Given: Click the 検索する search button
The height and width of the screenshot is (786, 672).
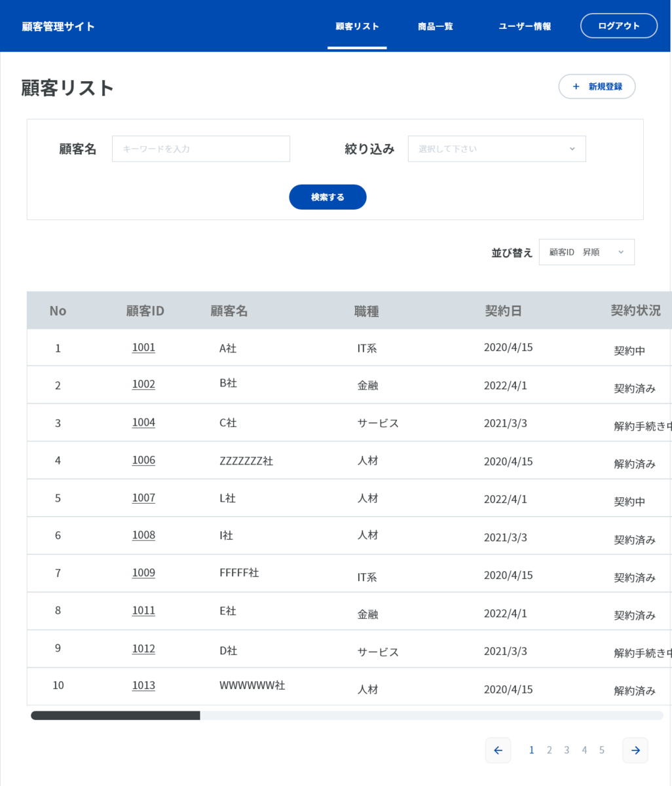Looking at the screenshot, I should [327, 196].
